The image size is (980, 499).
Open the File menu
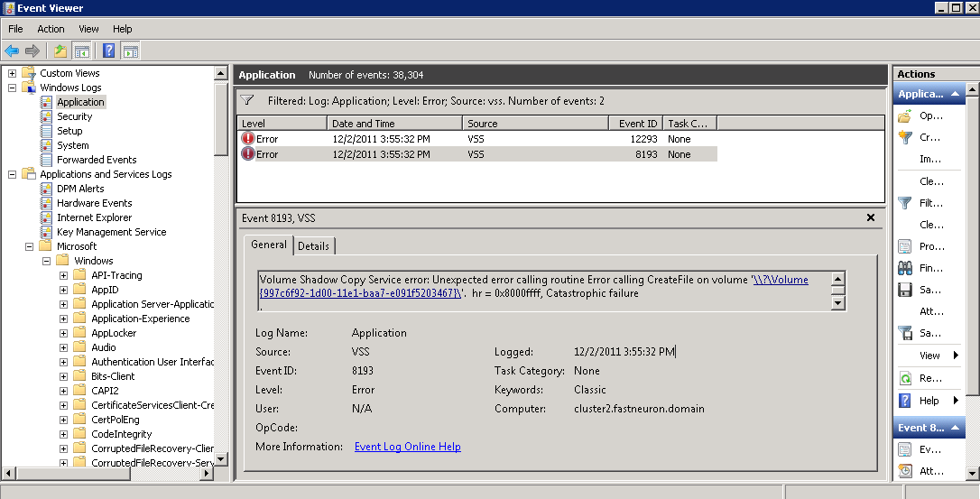[15, 29]
